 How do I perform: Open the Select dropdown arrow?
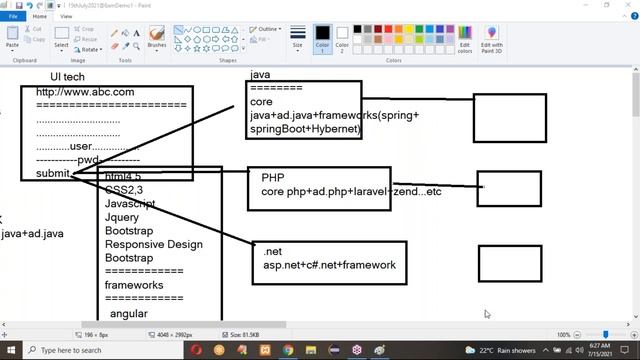click(62, 51)
